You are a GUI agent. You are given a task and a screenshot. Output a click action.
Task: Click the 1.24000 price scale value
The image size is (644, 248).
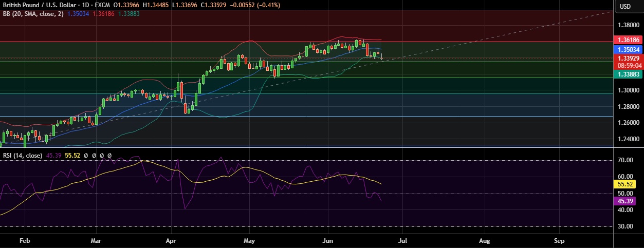click(628, 139)
